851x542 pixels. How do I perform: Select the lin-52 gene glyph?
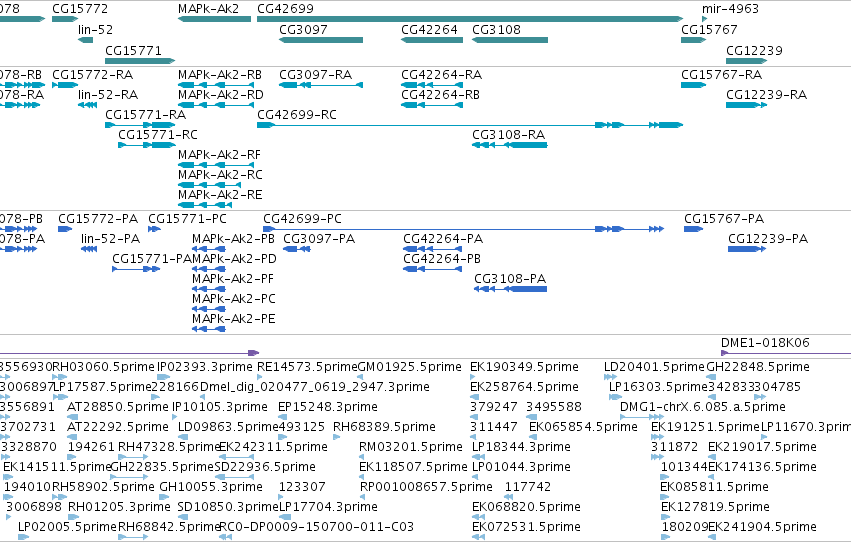pyautogui.click(x=86, y=40)
